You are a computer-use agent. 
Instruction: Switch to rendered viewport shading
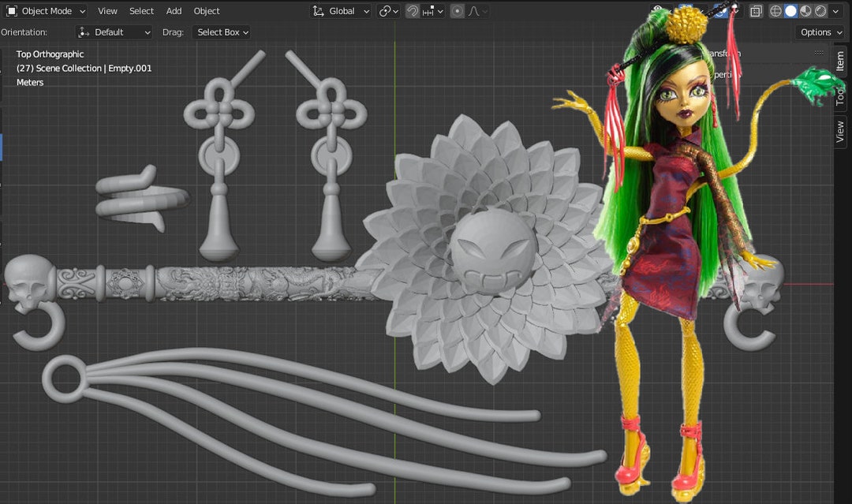pos(820,11)
